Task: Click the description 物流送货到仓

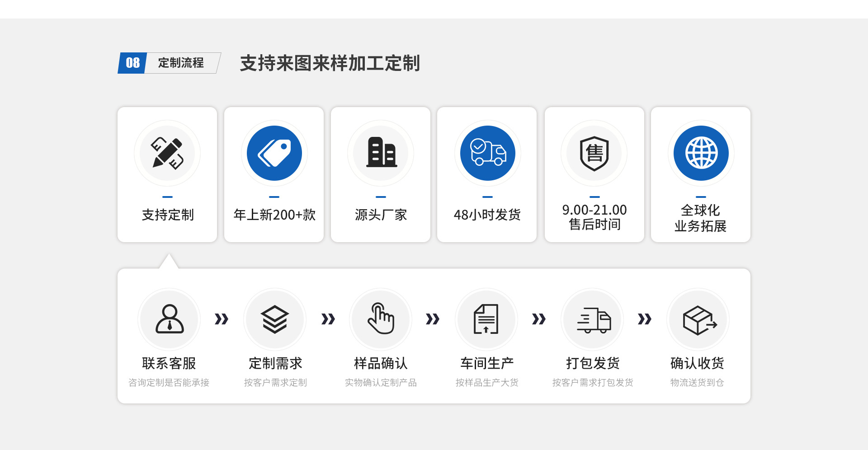Action: pyautogui.click(x=697, y=383)
